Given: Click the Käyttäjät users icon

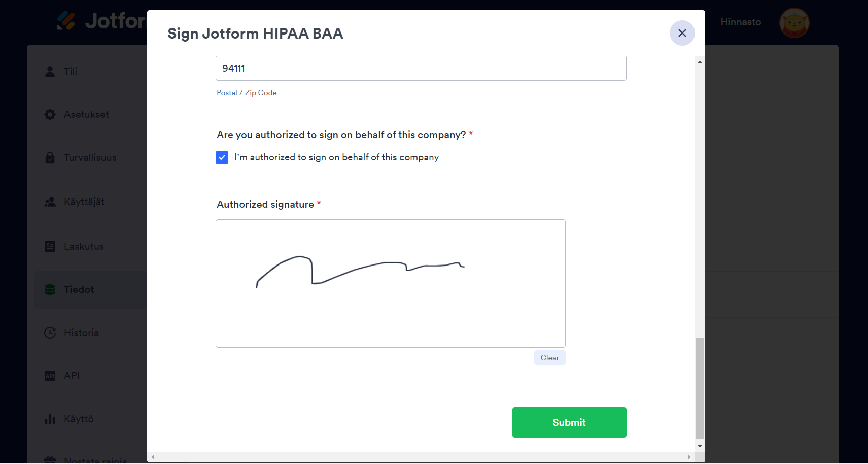Looking at the screenshot, I should click(50, 202).
